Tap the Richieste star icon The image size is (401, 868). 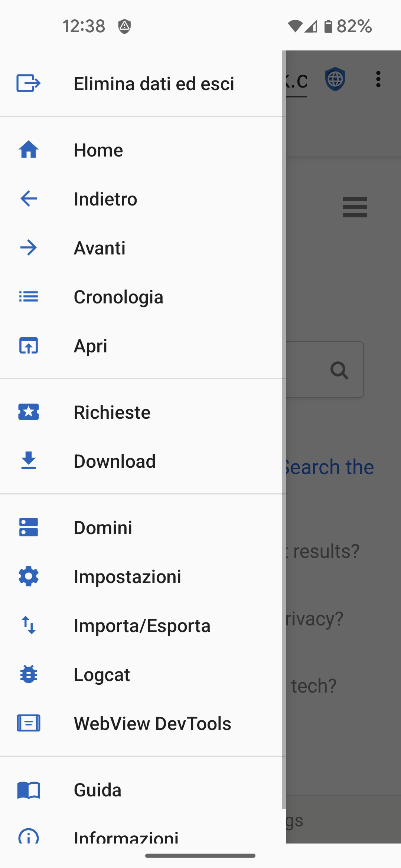[x=28, y=412]
